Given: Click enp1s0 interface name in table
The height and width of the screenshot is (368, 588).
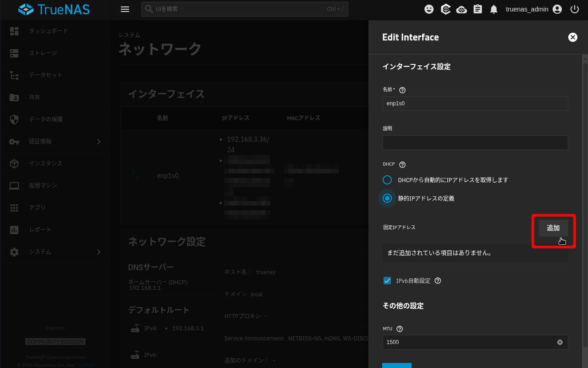Looking at the screenshot, I should (168, 176).
